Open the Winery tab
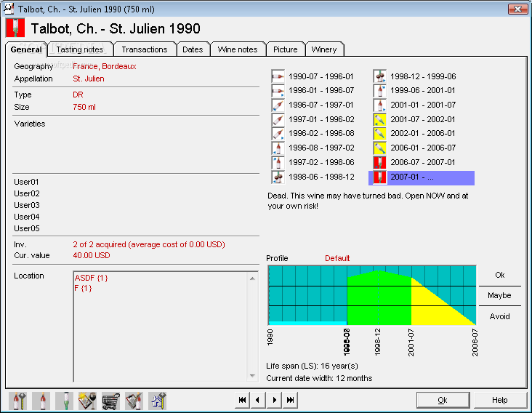This screenshot has width=532, height=413. [324, 49]
